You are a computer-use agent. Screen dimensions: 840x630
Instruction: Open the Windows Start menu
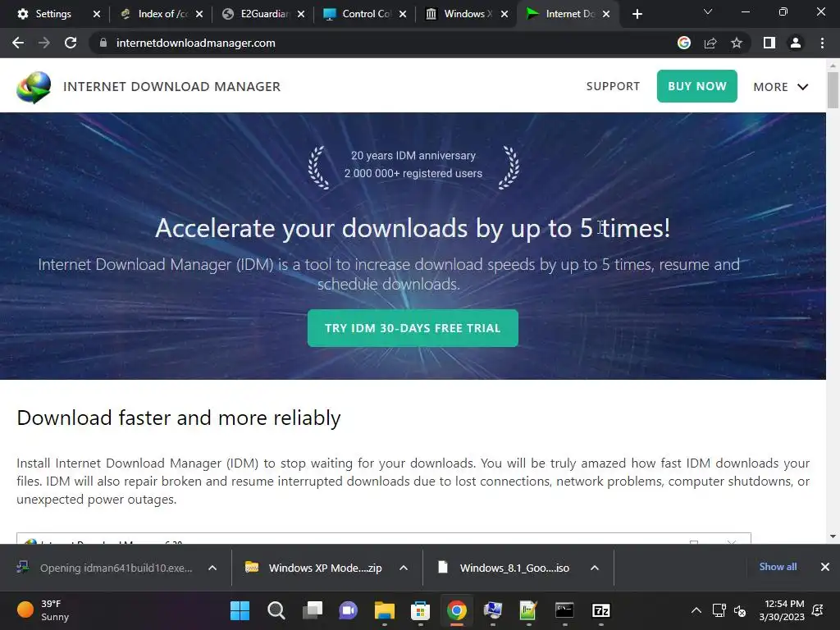(240, 610)
